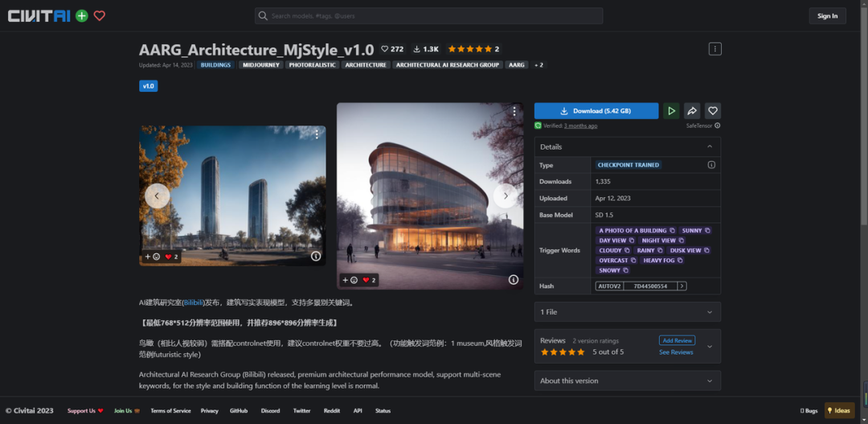Click the Sign In button

coord(827,16)
